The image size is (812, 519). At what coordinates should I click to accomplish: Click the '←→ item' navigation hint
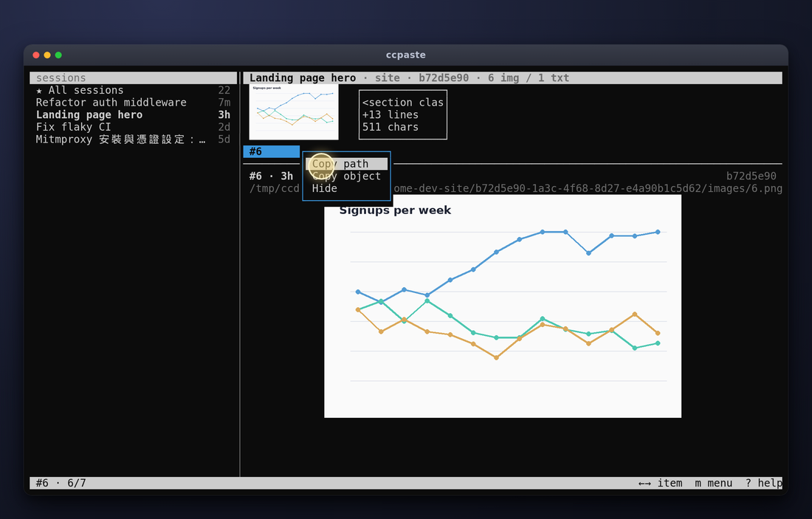(x=660, y=484)
